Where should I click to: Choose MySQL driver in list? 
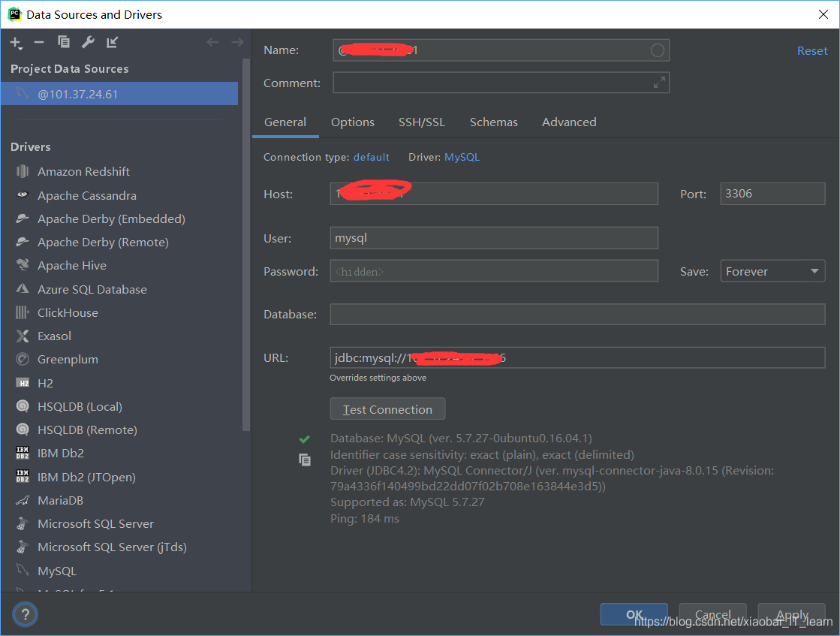click(x=57, y=571)
